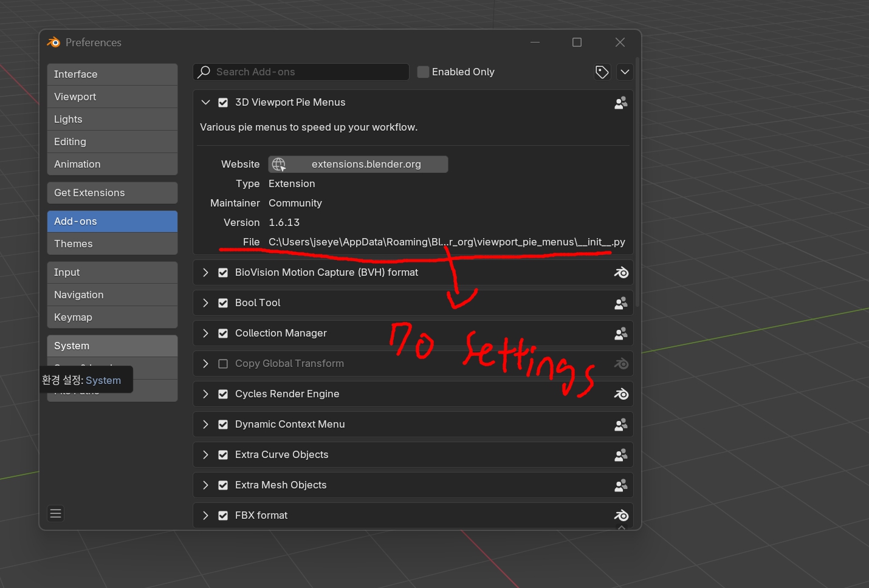Open the hamburger save-preferences menu
869x588 pixels.
[56, 514]
